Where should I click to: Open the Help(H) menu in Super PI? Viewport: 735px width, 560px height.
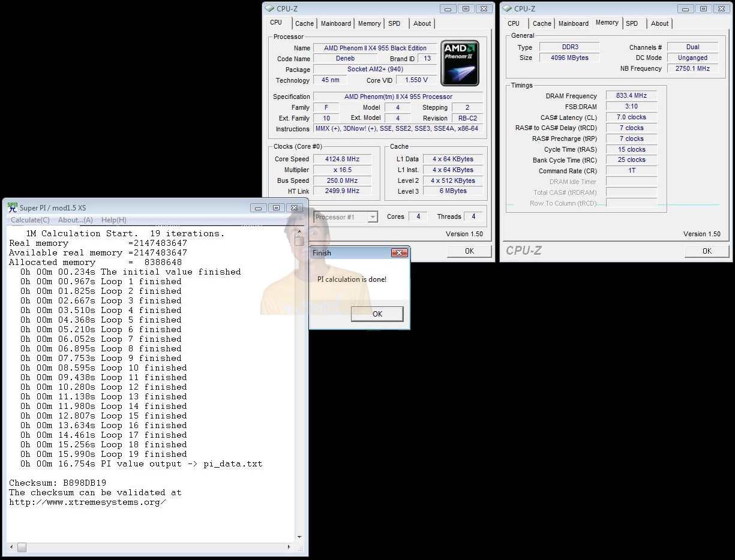[x=114, y=220]
